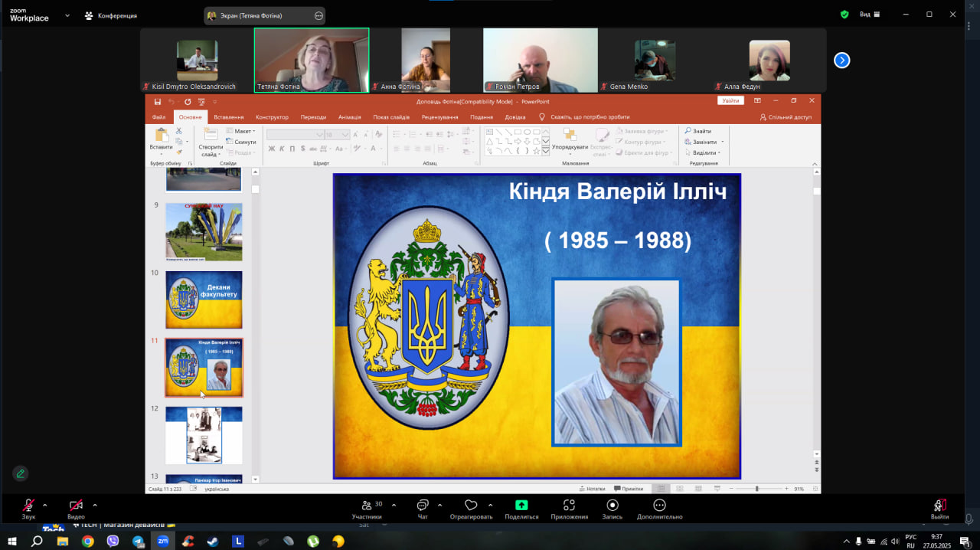
Task: Toggle the Нотатки notes pane
Action: pyautogui.click(x=592, y=489)
